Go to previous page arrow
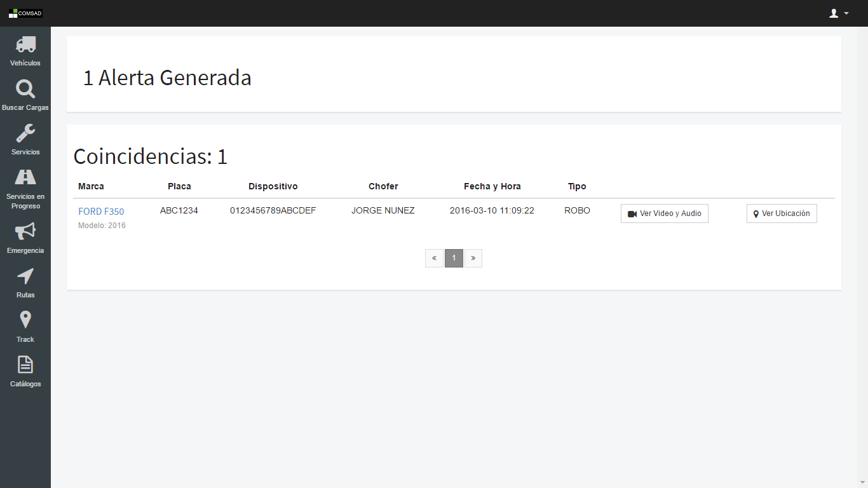This screenshot has width=868, height=488. coord(434,258)
